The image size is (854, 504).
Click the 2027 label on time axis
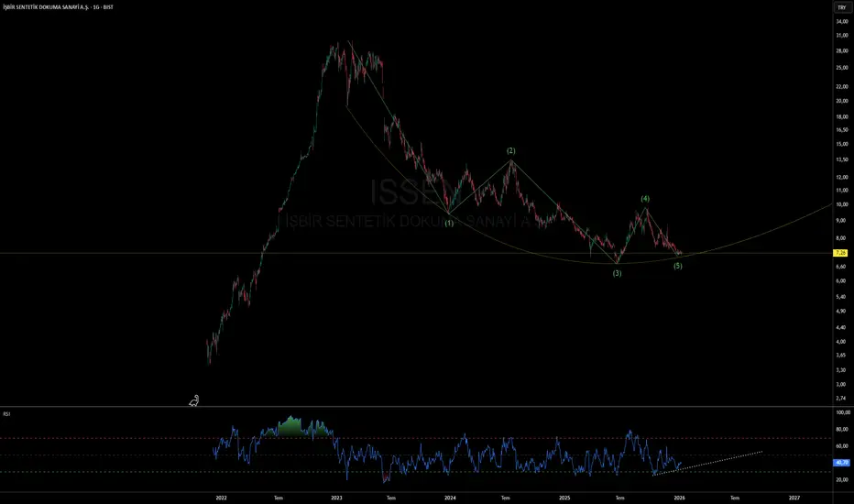(x=794, y=498)
